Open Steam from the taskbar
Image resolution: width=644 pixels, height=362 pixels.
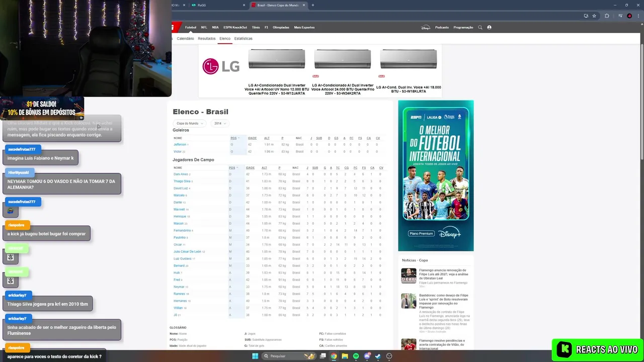coord(378,356)
